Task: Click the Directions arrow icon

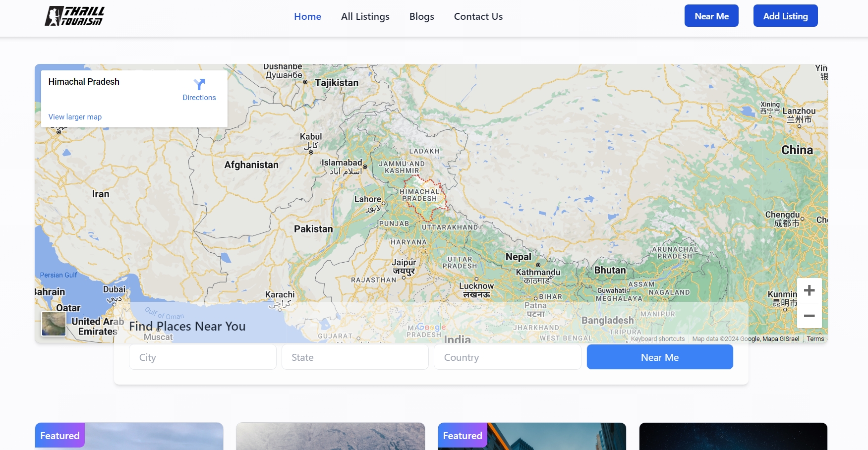Action: (x=199, y=84)
